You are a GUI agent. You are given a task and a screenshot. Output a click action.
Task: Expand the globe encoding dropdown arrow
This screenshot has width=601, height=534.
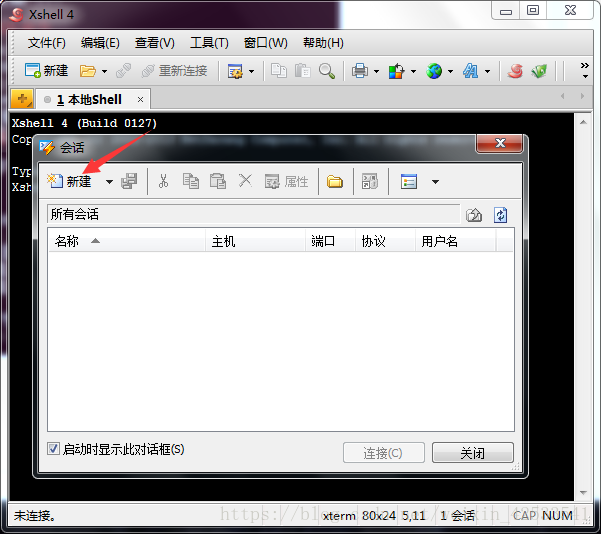pos(450,71)
